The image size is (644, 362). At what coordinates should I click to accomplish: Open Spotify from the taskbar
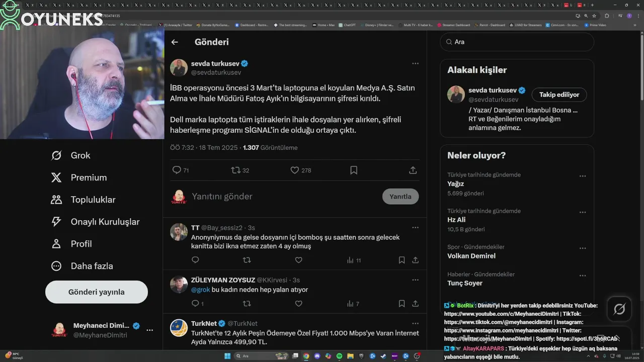tap(339, 356)
